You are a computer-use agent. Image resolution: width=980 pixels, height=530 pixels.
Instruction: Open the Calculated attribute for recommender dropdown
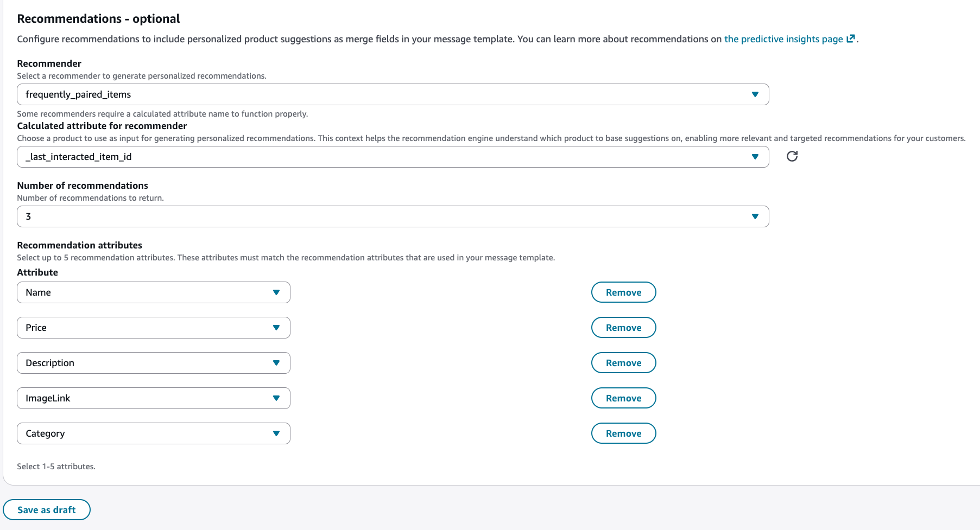756,156
